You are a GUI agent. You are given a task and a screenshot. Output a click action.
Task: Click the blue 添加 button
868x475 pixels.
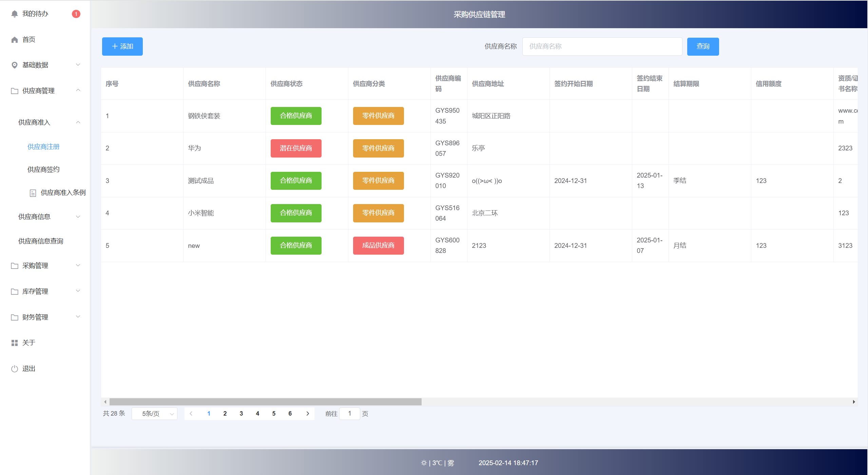pos(122,47)
